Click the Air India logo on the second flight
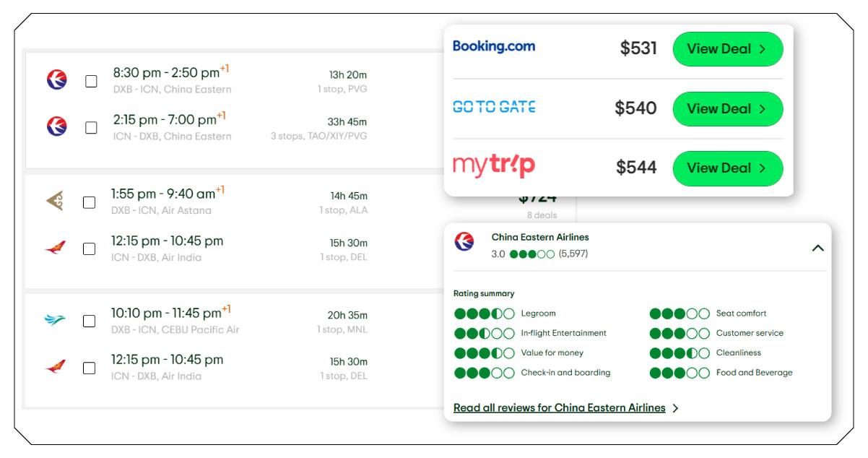The width and height of the screenshot is (868, 458). (55, 249)
